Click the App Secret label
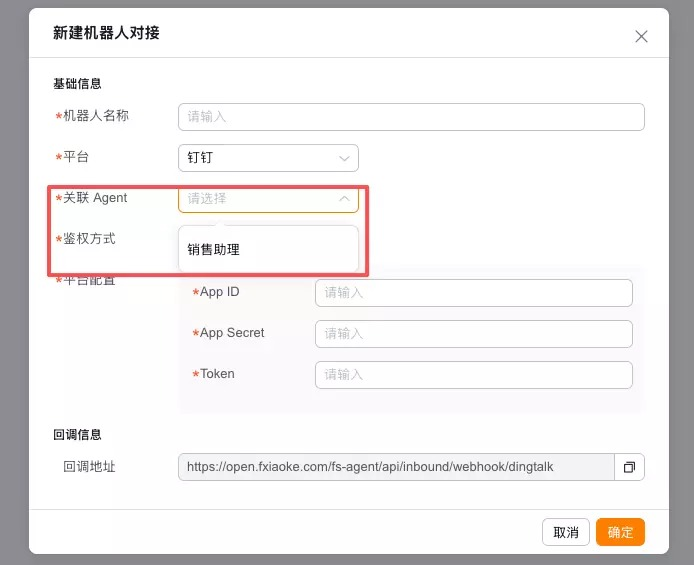Screen dimensions: 694x565 click(232, 333)
